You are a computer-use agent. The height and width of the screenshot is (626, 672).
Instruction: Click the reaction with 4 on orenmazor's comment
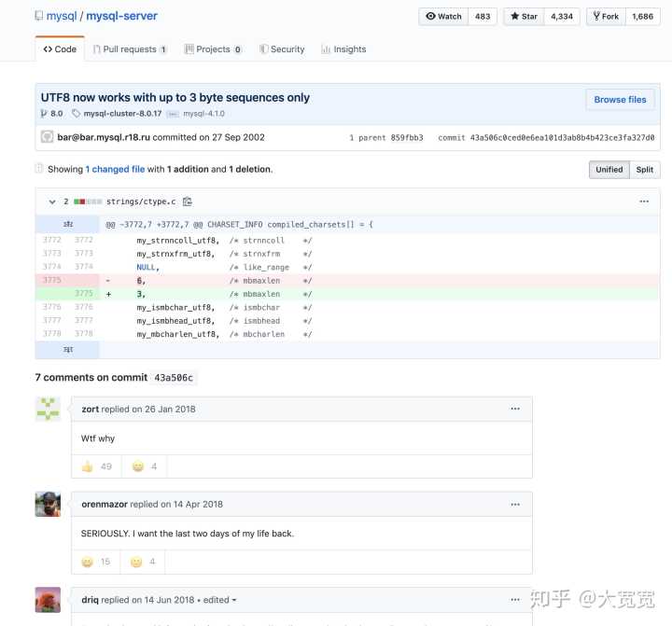click(143, 562)
